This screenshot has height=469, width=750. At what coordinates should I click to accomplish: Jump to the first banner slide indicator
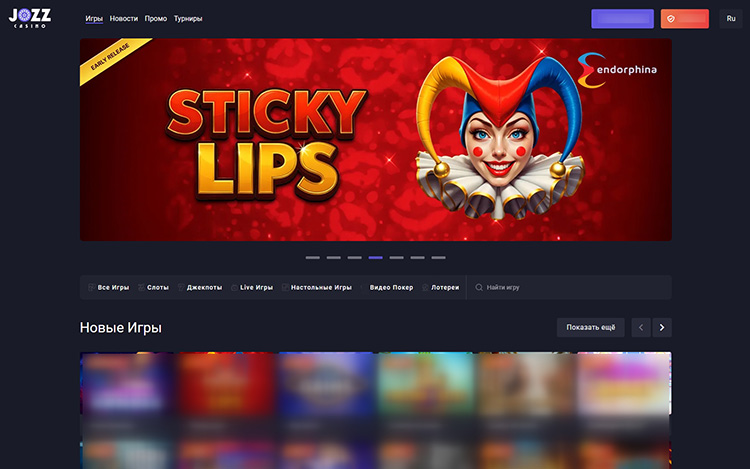point(313,258)
